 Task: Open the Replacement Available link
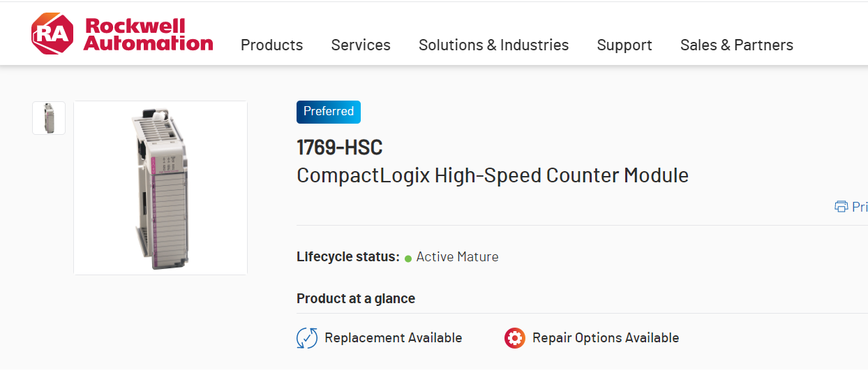pos(393,338)
